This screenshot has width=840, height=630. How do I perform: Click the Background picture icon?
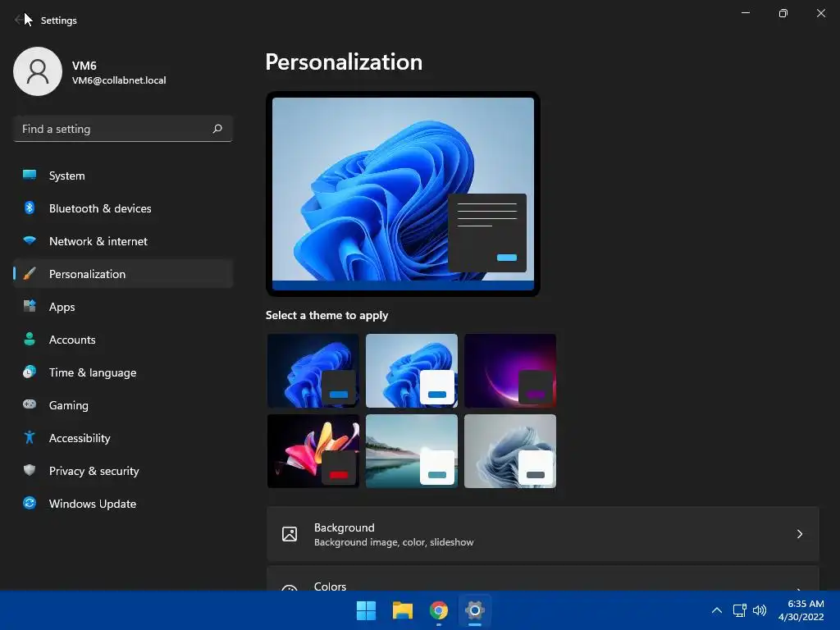(290, 534)
